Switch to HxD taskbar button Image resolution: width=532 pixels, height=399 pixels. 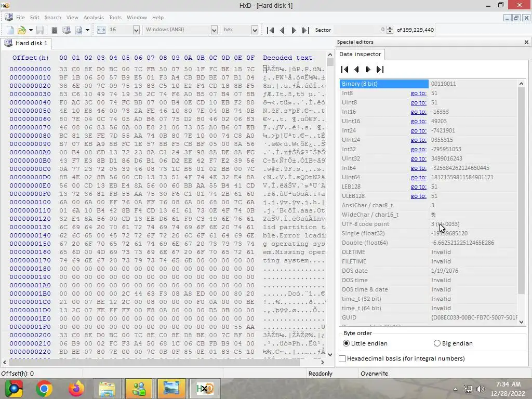205,389
